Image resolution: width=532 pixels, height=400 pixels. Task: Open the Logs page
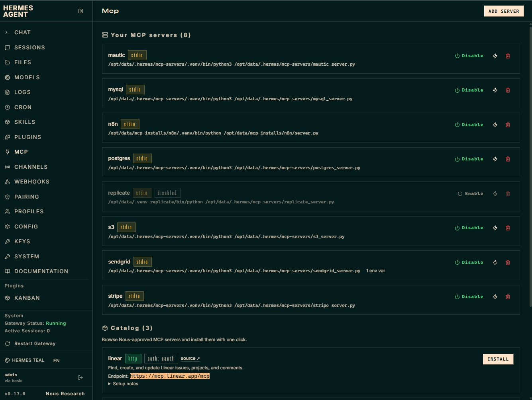pos(46,92)
